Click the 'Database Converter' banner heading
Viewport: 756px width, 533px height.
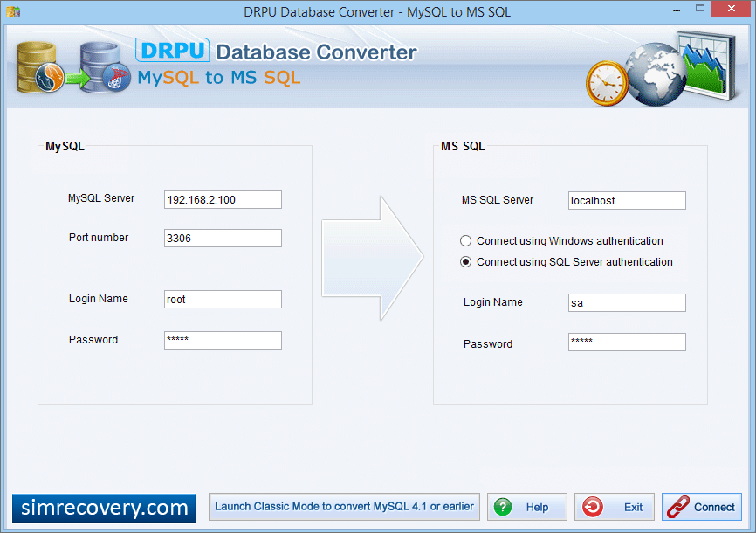point(316,52)
